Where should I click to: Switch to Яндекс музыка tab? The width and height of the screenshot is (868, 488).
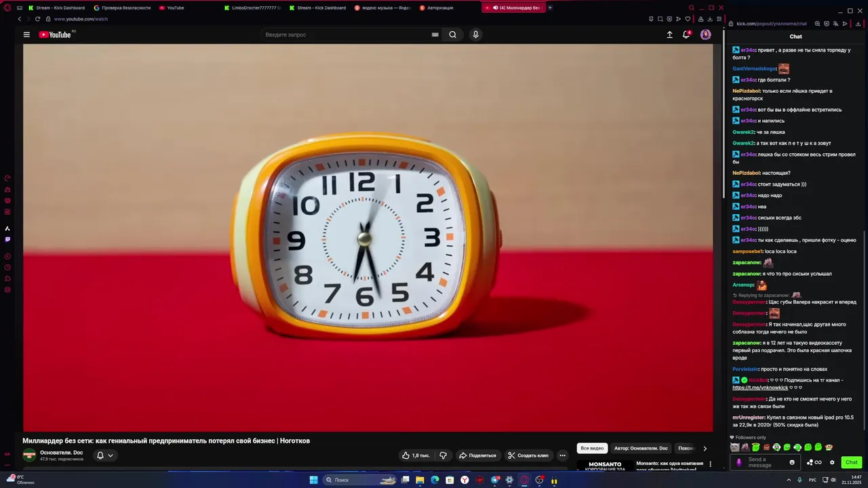tap(382, 7)
